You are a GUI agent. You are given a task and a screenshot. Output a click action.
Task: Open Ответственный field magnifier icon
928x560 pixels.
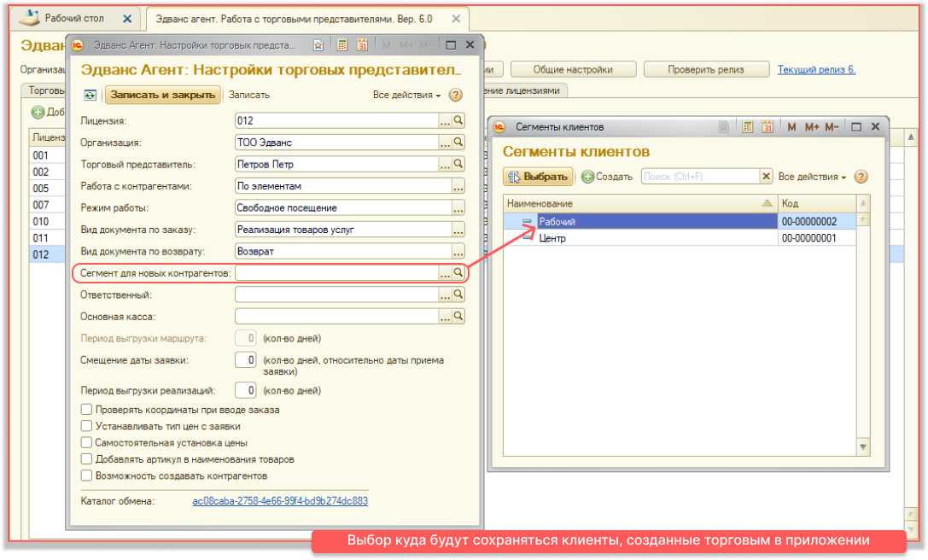pos(458,295)
